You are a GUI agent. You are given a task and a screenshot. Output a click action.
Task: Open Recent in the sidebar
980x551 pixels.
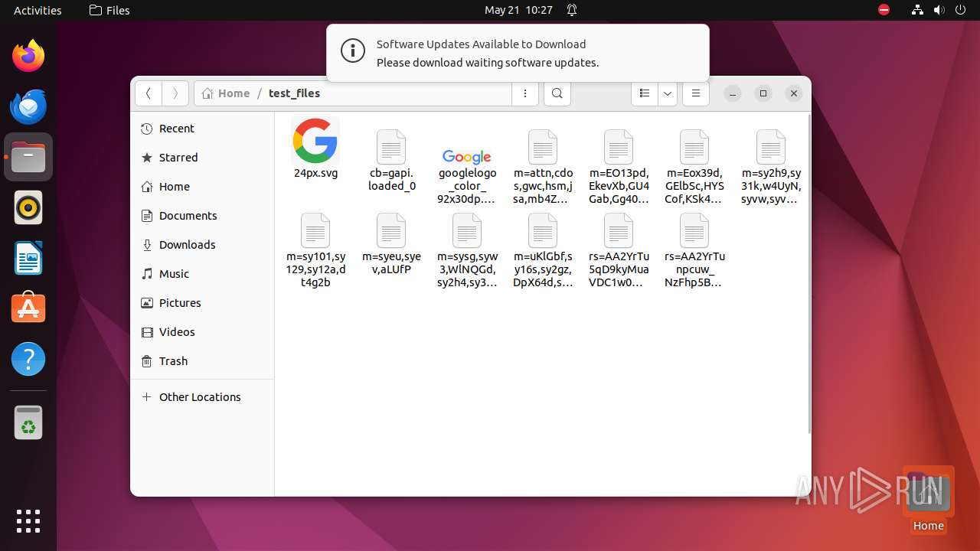[202, 129]
